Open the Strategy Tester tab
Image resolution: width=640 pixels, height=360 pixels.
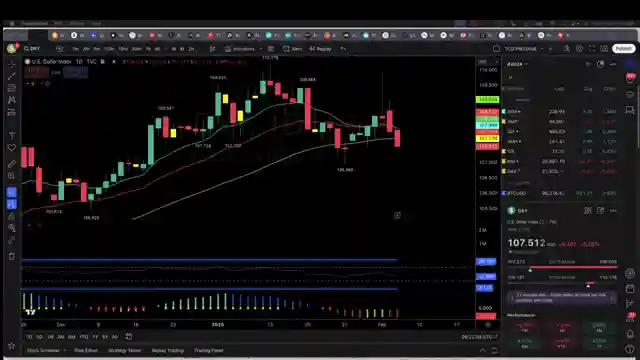(x=124, y=350)
